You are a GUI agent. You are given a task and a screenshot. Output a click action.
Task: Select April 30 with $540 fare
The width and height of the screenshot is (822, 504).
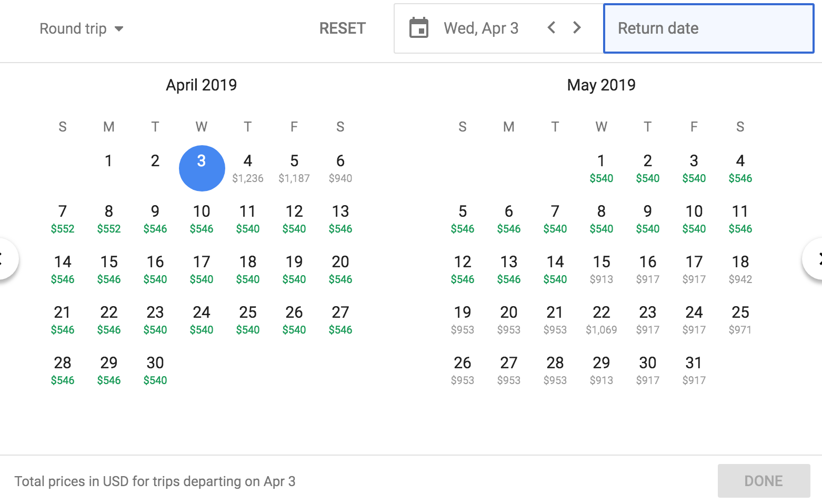(155, 370)
